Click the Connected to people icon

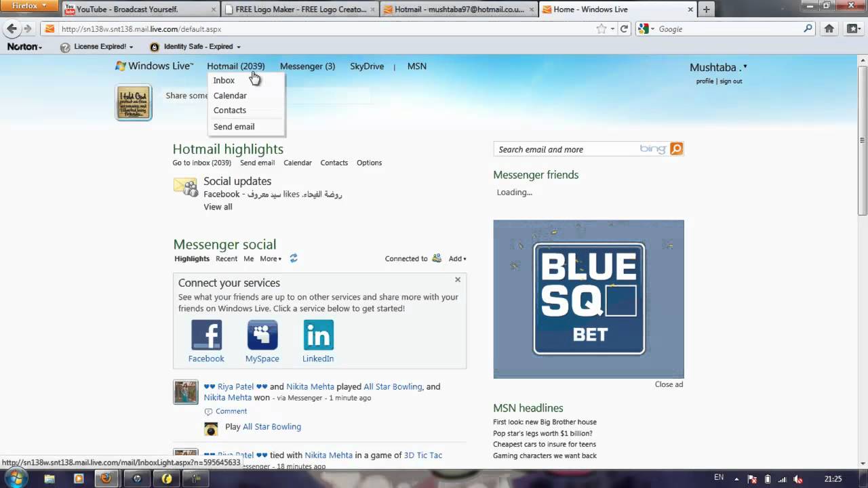coord(437,258)
